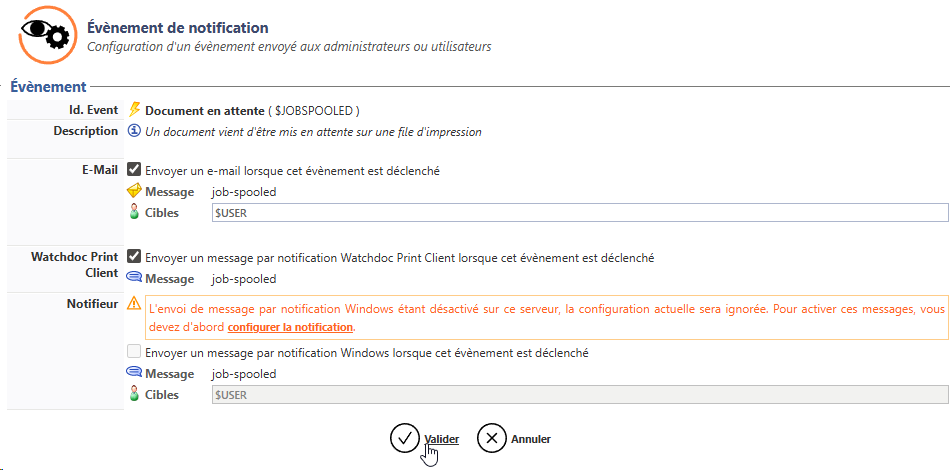
Task: Uncheck the send e-mail on event checkbox
Action: 134,171
